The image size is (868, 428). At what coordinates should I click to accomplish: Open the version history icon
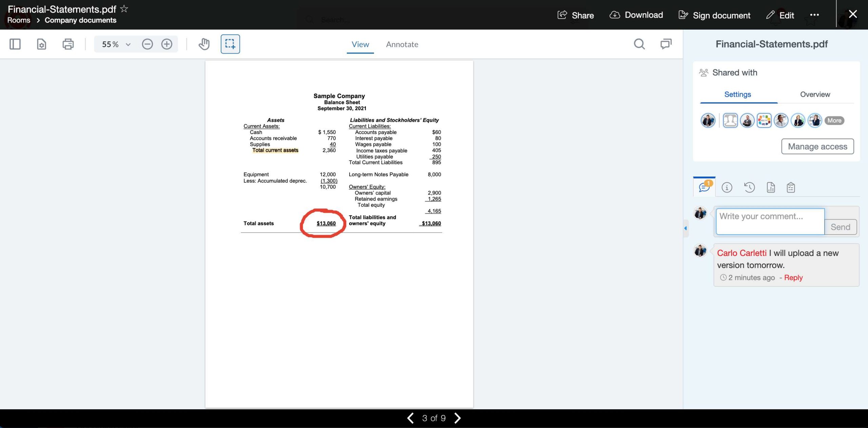click(x=749, y=187)
